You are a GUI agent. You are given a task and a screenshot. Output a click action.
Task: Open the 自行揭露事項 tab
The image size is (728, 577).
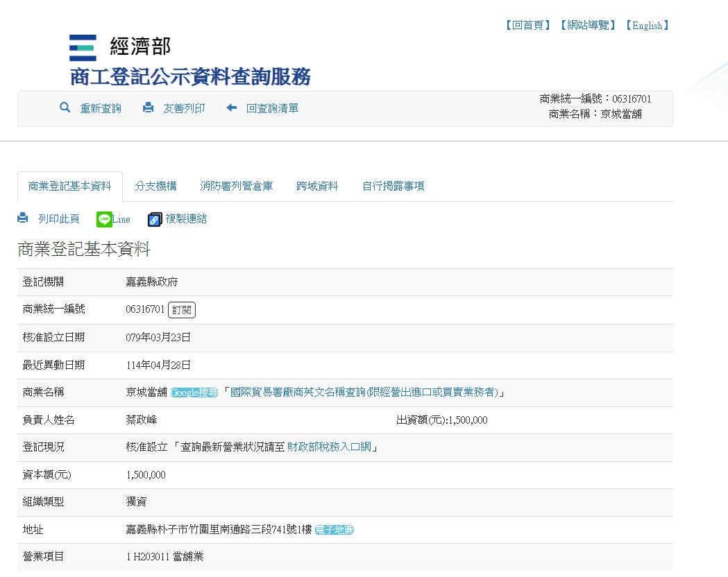(393, 186)
